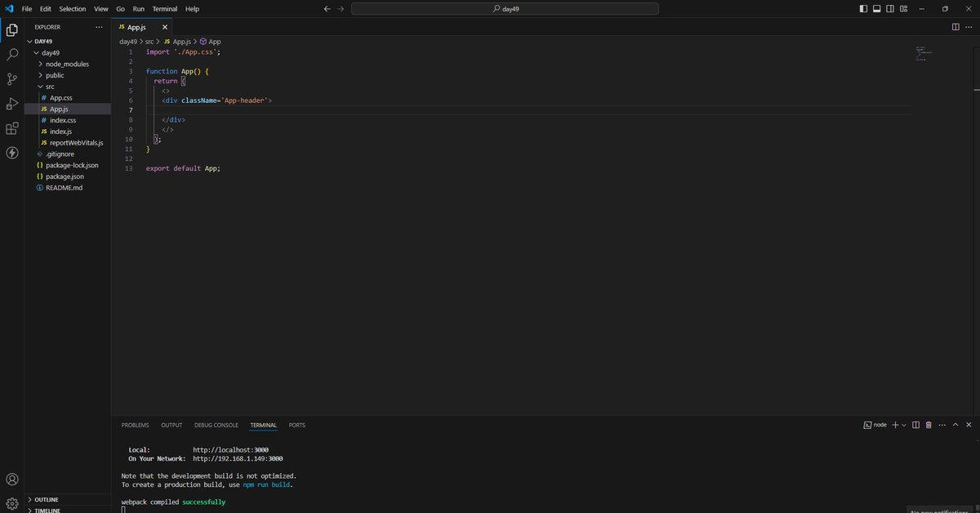The height and width of the screenshot is (513, 980).
Task: Open editor More Actions ellipsis
Action: pos(969,27)
